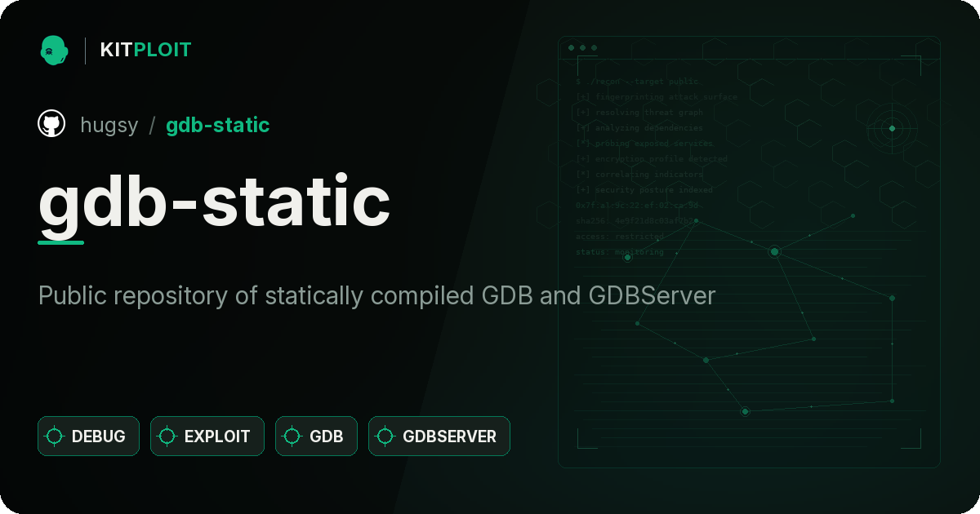Click the crosshair icon in GDB tag
The height and width of the screenshot is (514, 980).
pos(292,436)
